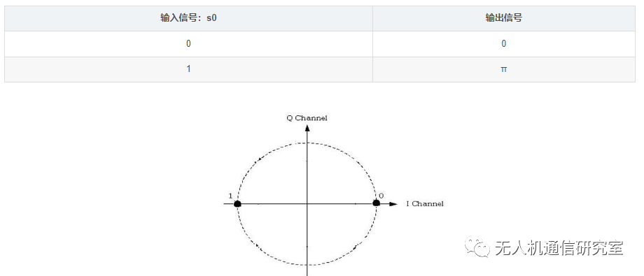Select the 输入信号：s0 table header
644x276 pixels.
(188, 18)
